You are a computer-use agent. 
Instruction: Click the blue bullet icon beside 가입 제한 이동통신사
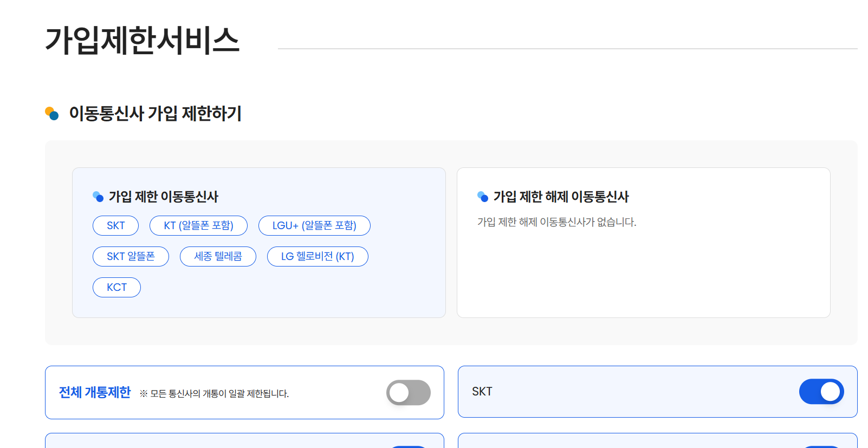click(98, 197)
